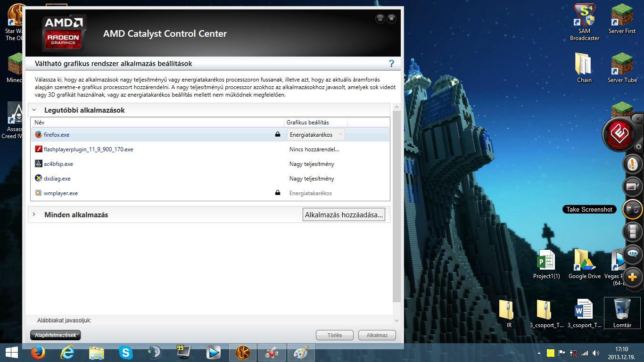Show hidden system tray icons arrow
This screenshot has height=362, width=644.
539,353
